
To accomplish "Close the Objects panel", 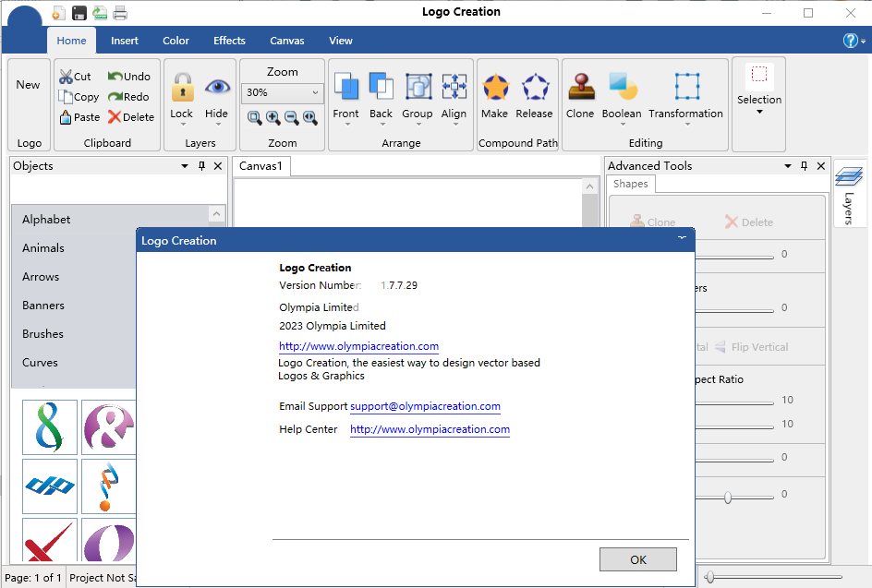I will [x=218, y=165].
